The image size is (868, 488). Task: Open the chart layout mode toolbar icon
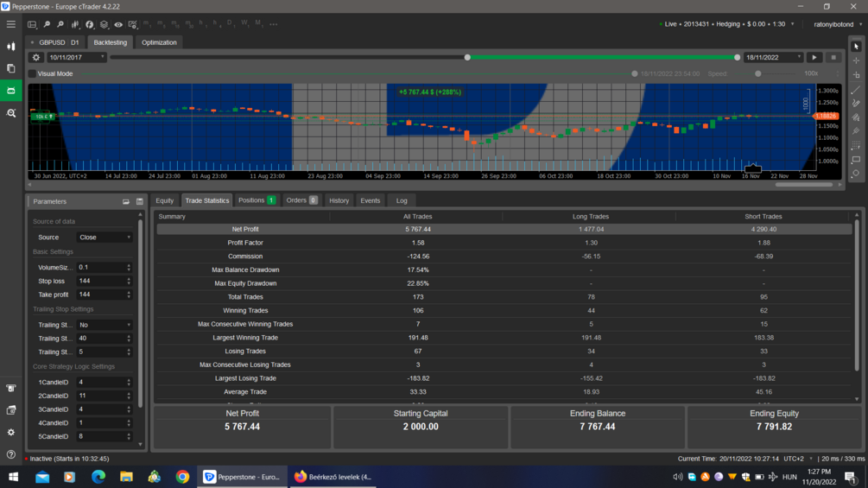tap(32, 24)
